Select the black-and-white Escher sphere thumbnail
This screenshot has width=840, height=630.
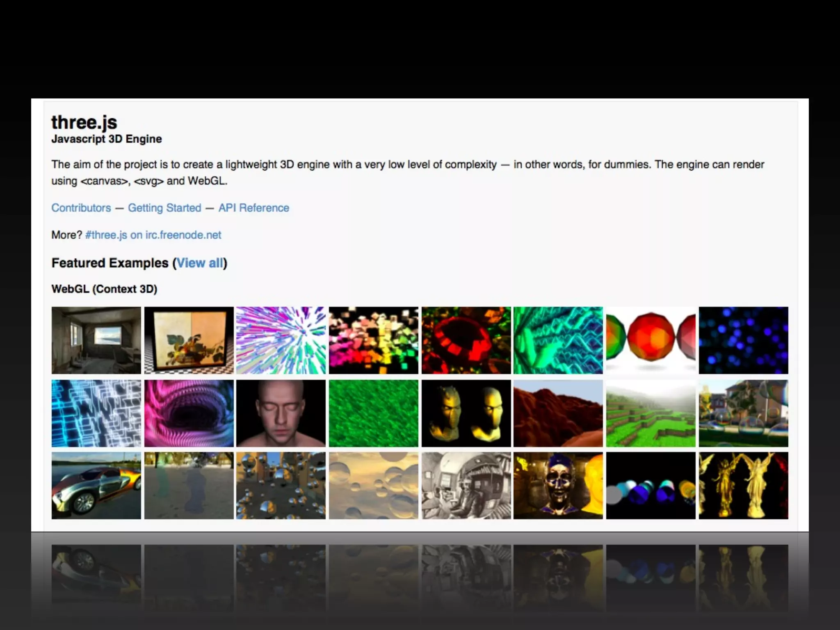tap(466, 486)
